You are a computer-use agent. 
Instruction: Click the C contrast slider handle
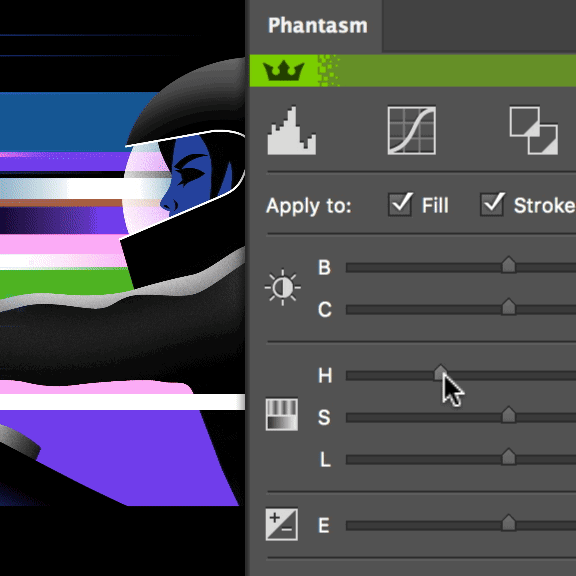(x=509, y=307)
